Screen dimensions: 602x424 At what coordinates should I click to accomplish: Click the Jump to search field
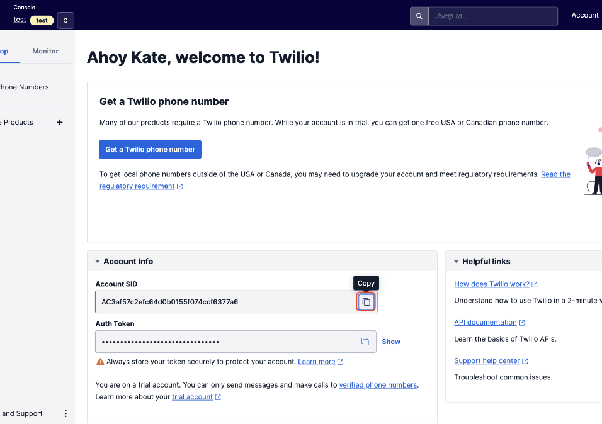493,16
